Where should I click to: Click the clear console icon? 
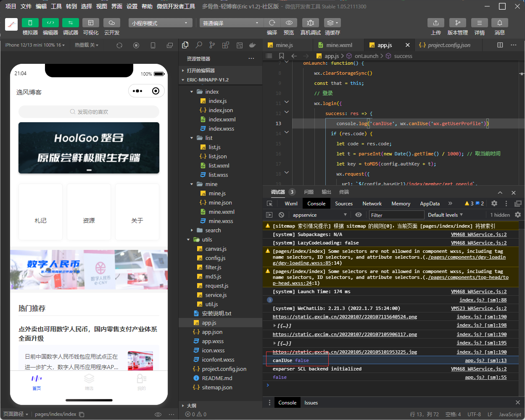(x=281, y=215)
